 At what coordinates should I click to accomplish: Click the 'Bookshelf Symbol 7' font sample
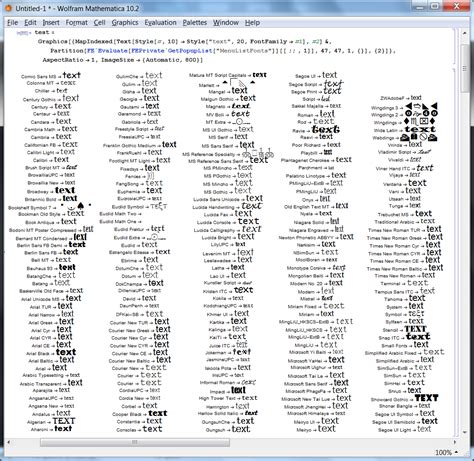point(50,206)
